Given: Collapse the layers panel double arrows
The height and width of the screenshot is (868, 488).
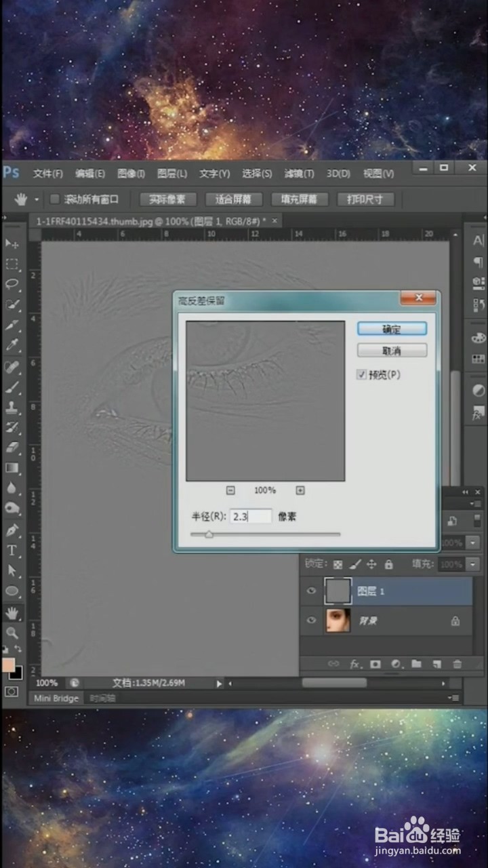Looking at the screenshot, I should [x=466, y=492].
